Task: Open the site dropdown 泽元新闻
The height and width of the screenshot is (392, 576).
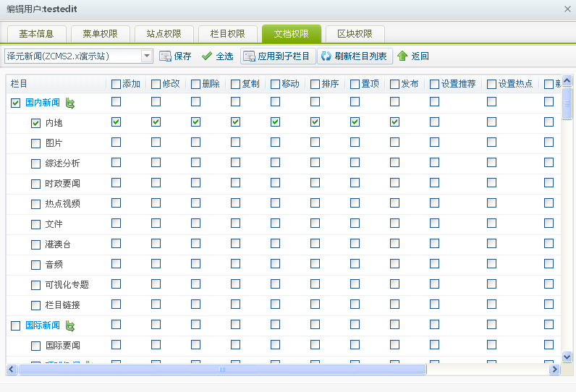Action: tap(147, 56)
